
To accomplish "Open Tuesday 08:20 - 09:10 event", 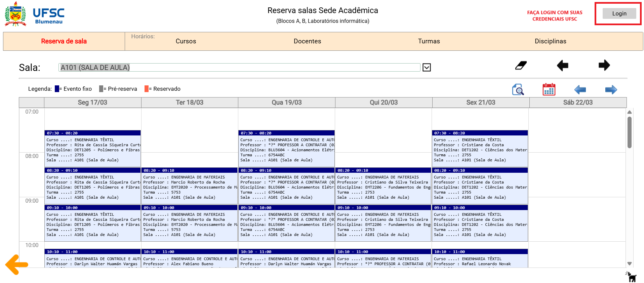I will click(x=190, y=186).
